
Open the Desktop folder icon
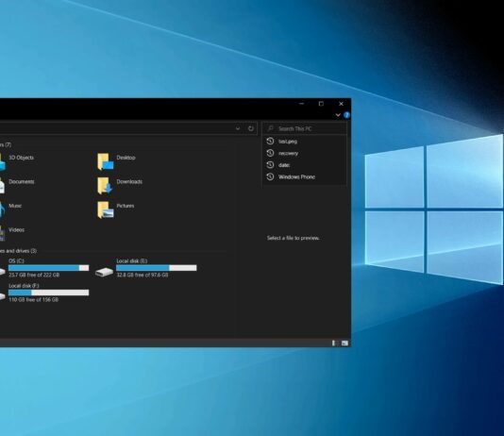point(106,161)
